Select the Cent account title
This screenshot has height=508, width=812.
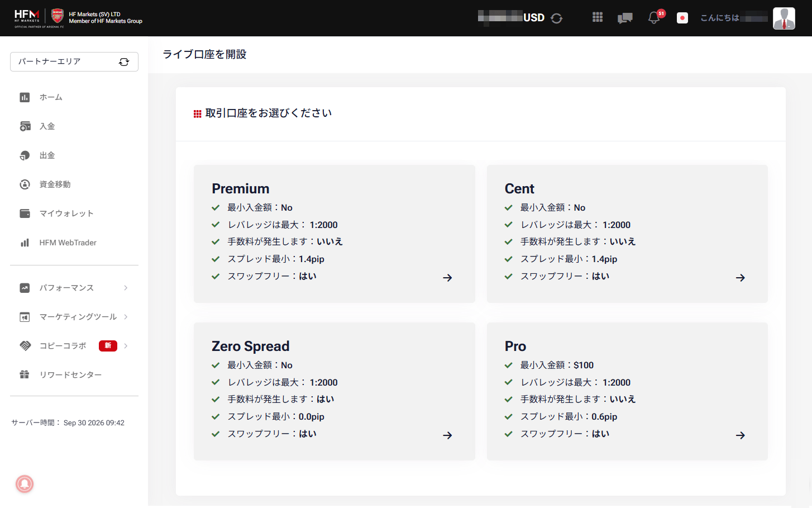pyautogui.click(x=519, y=189)
